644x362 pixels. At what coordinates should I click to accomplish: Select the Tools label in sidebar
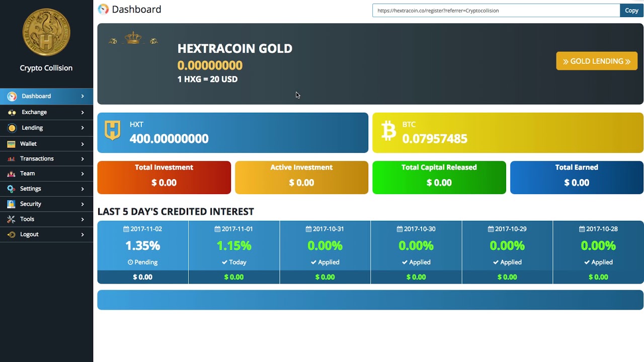point(27,219)
